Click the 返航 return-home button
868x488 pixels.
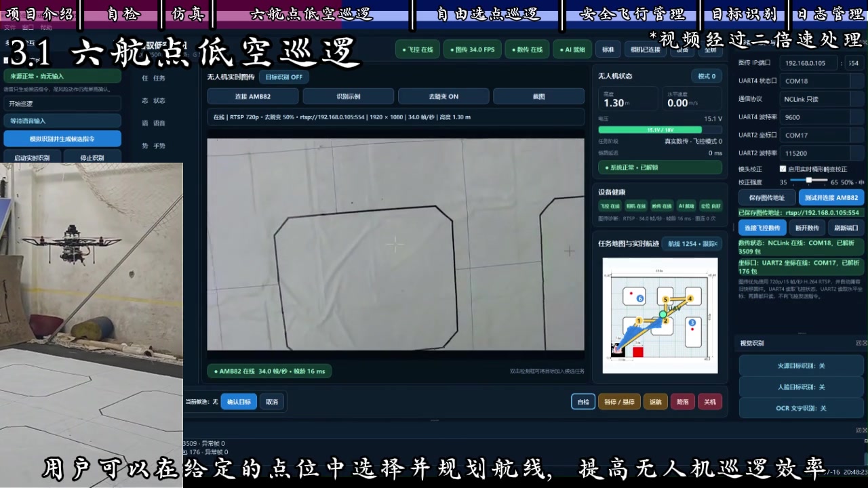tap(656, 402)
